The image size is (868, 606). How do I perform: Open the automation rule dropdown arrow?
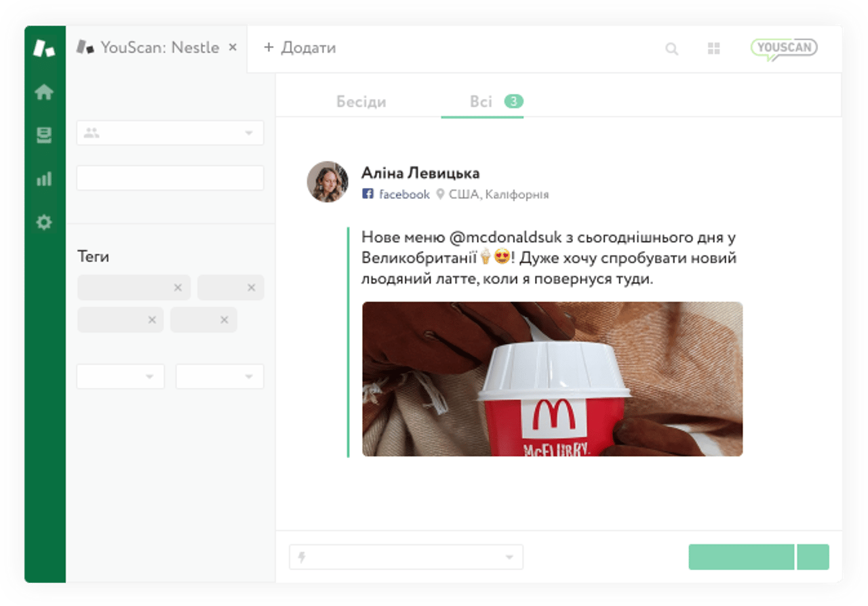click(x=511, y=556)
